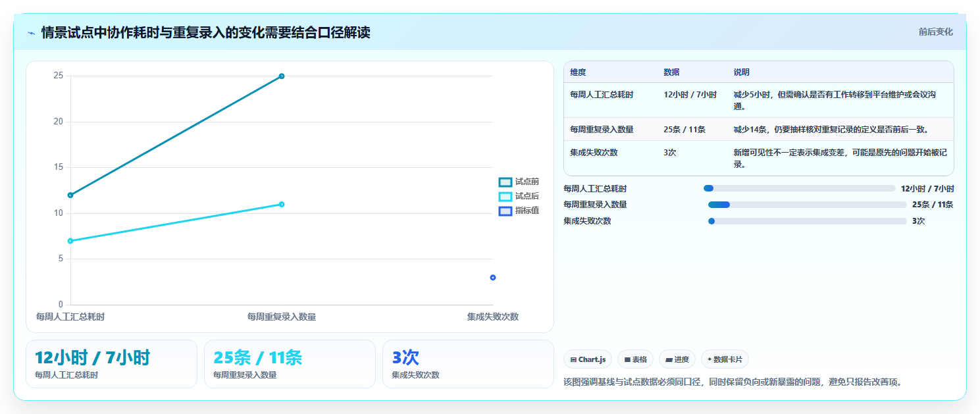The width and height of the screenshot is (980, 414).
Task: Click the 集成失败次数 x-axis label
Action: [x=493, y=317]
